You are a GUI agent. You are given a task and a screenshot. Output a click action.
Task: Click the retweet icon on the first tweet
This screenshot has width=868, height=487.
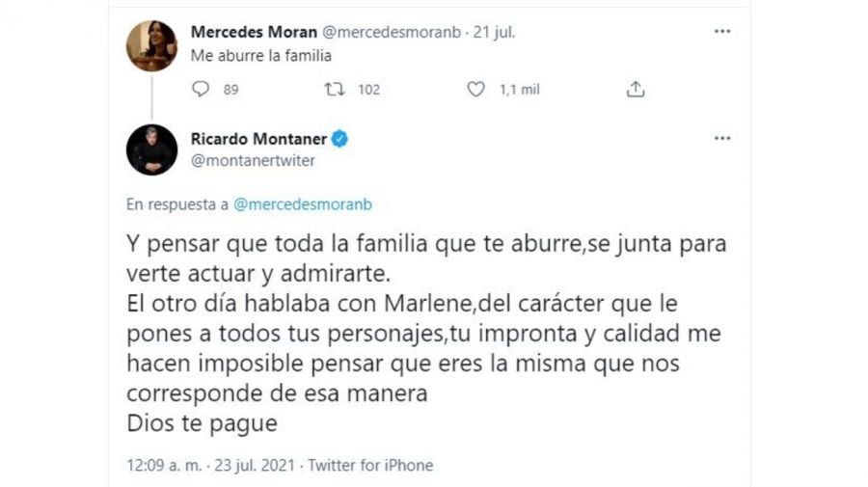click(335, 90)
